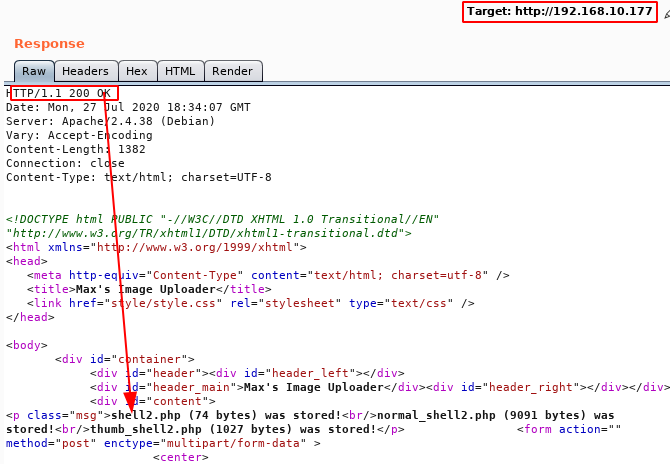The width and height of the screenshot is (670, 464).
Task: Click the Vary: Accept-Encoding header line
Action: pos(79,135)
